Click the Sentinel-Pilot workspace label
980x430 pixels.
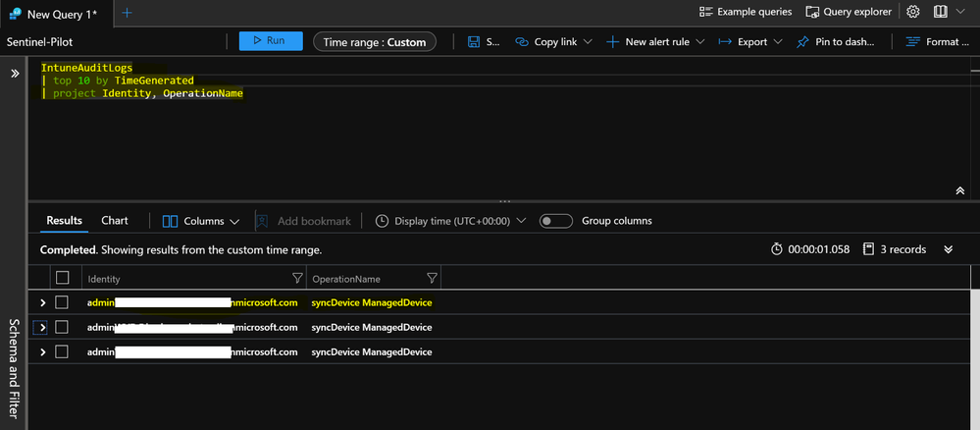click(40, 42)
